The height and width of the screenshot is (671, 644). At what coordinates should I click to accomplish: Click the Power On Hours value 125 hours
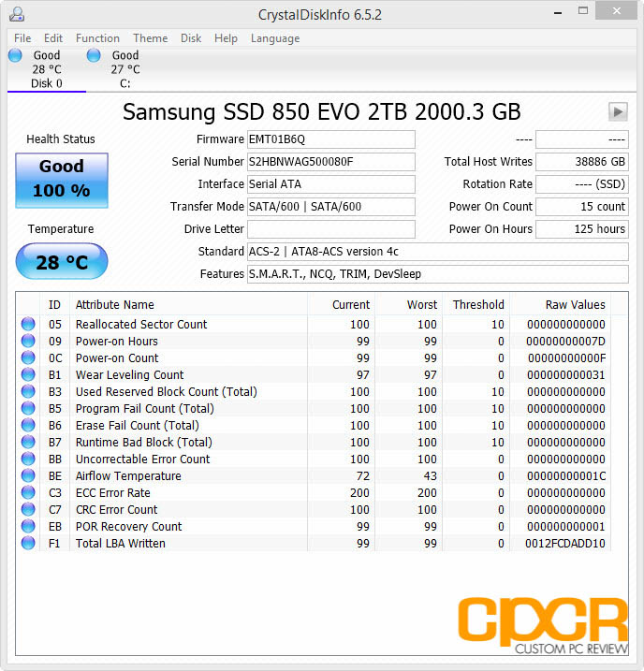(582, 229)
